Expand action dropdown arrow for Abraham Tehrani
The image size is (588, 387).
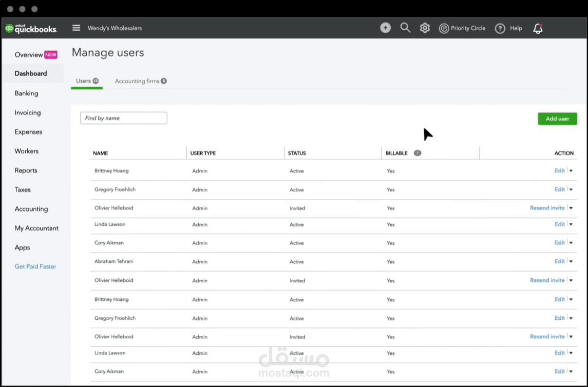click(x=571, y=262)
